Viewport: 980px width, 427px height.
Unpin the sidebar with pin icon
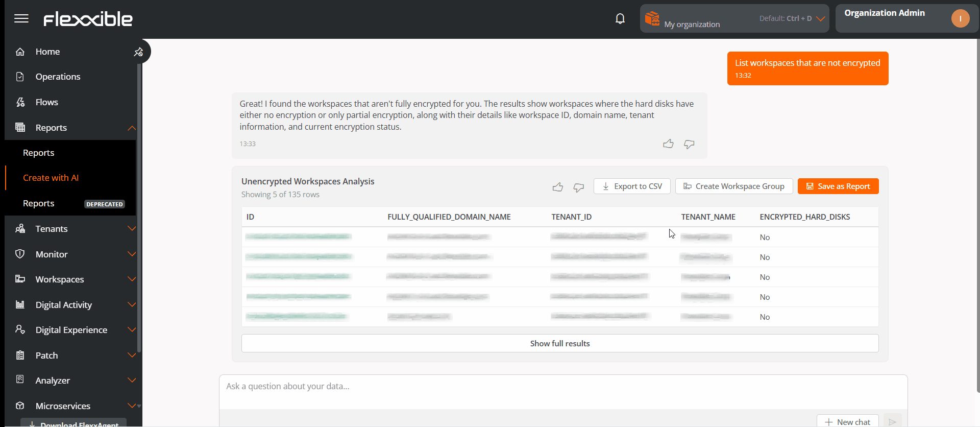pyautogui.click(x=138, y=52)
